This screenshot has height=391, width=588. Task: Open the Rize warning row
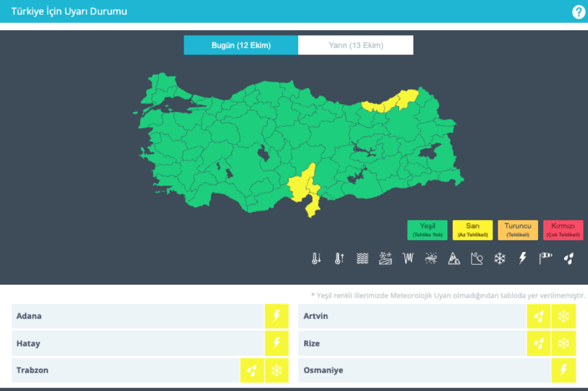(312, 344)
